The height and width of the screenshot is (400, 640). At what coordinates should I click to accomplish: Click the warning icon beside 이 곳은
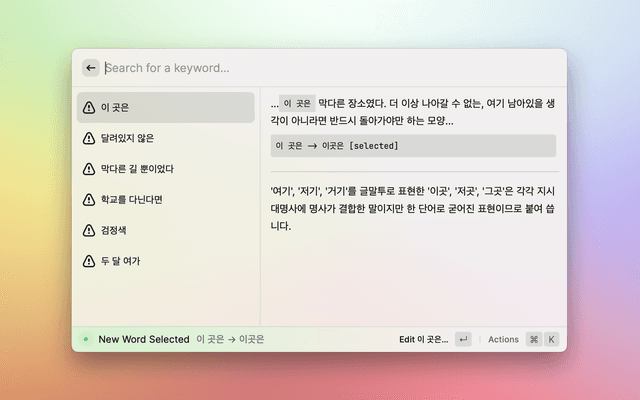coord(89,107)
